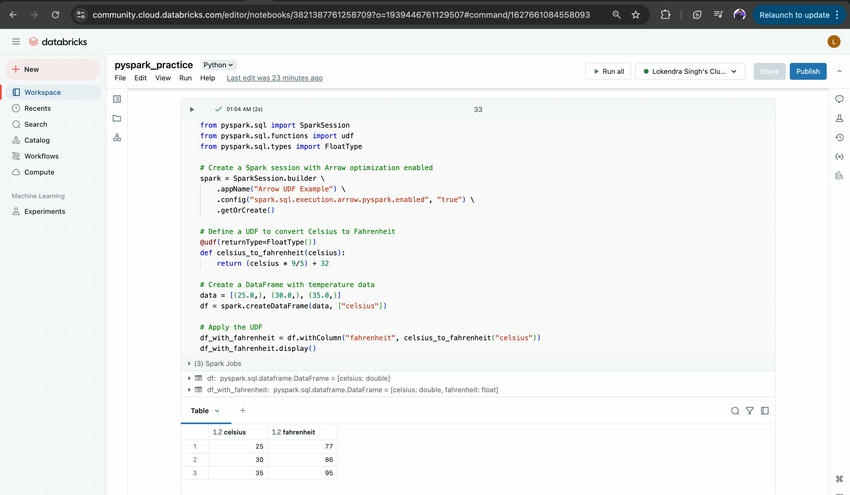850x495 pixels.
Task: Open version history clock icon
Action: [838, 137]
